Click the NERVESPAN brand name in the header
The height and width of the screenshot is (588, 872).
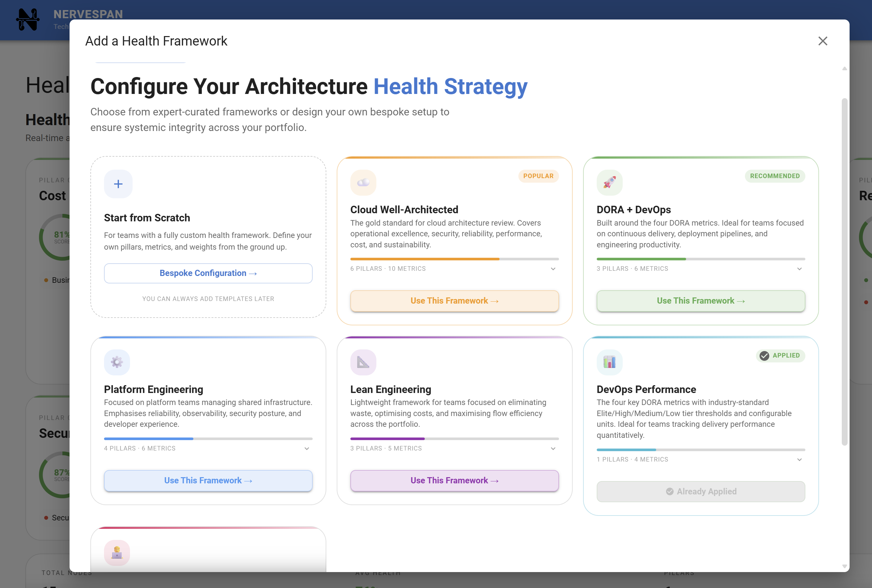pos(88,14)
